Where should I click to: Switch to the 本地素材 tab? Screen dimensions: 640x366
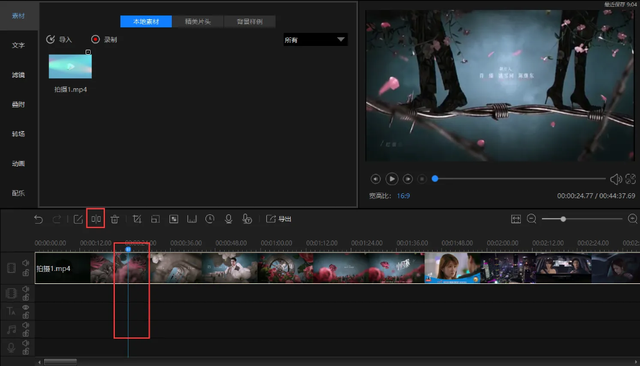146,22
